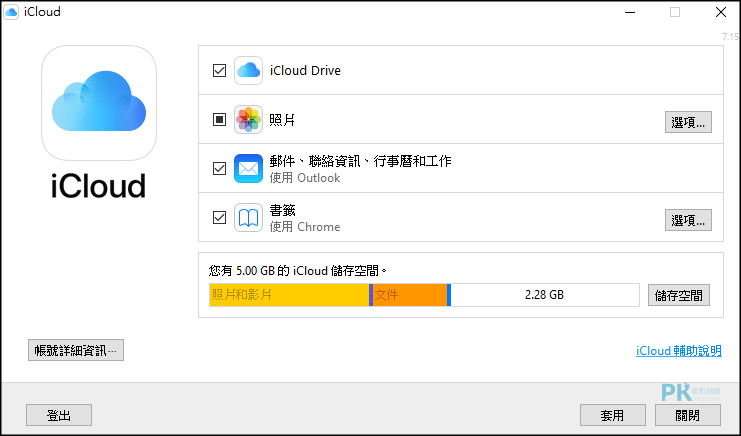Click the orange 文件 storage segment
This screenshot has width=741, height=436.
(x=410, y=295)
